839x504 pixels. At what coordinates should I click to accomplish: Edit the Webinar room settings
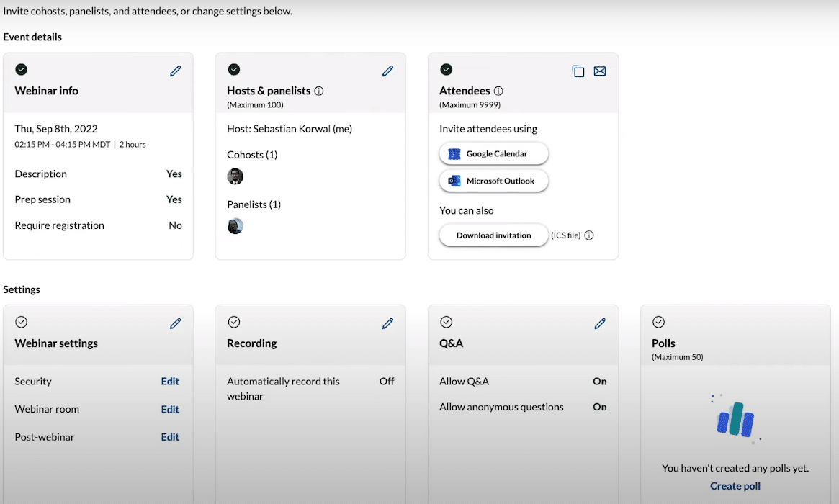170,408
